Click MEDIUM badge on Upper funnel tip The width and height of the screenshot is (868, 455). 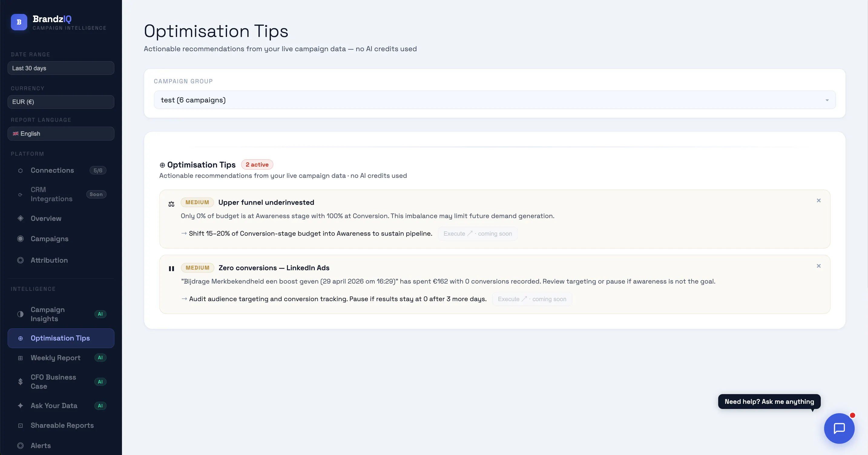coord(197,202)
